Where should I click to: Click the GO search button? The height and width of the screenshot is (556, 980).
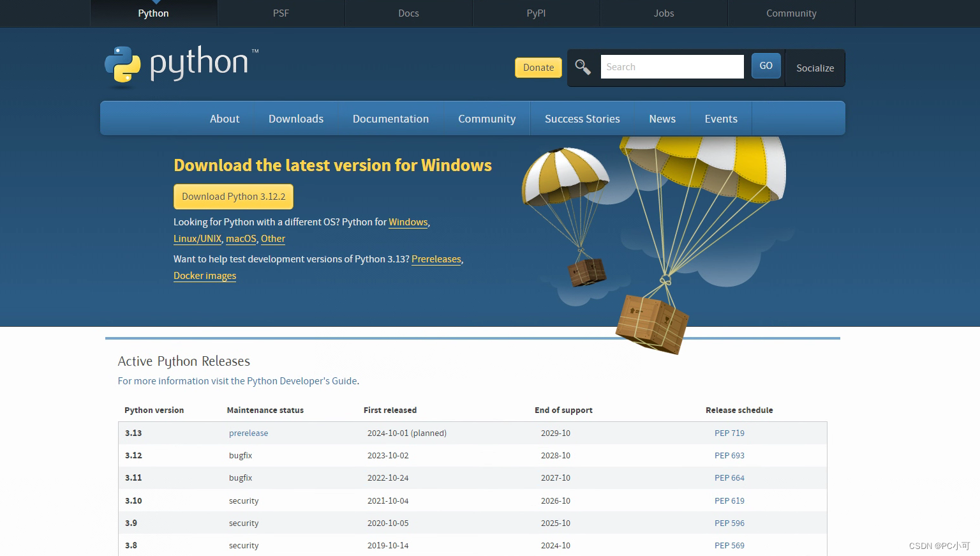pyautogui.click(x=766, y=66)
